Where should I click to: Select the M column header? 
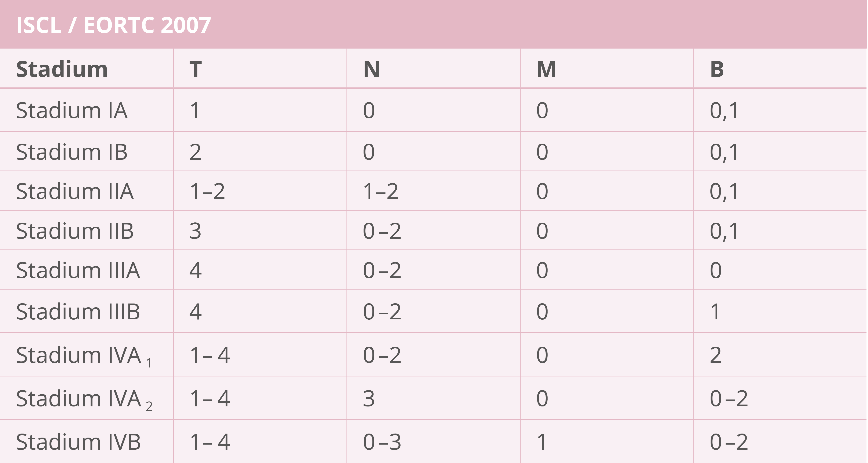pyautogui.click(x=546, y=69)
